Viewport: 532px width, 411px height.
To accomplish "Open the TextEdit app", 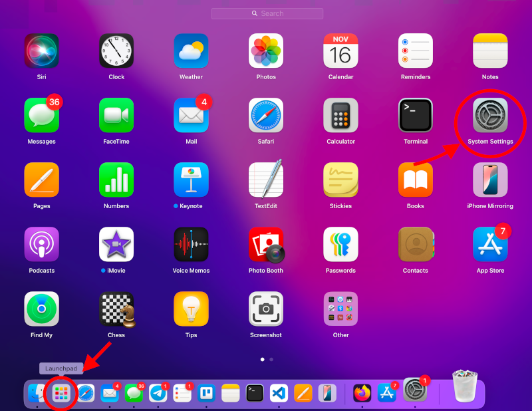I will (266, 180).
